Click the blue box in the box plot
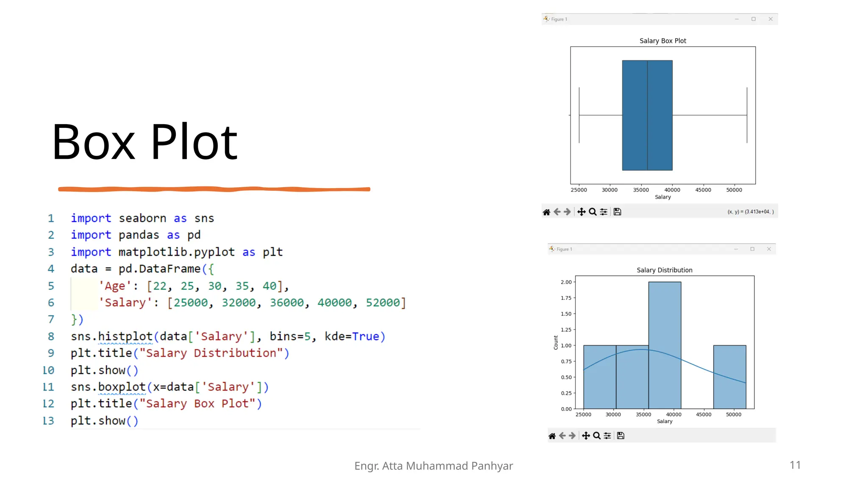 pyautogui.click(x=647, y=115)
